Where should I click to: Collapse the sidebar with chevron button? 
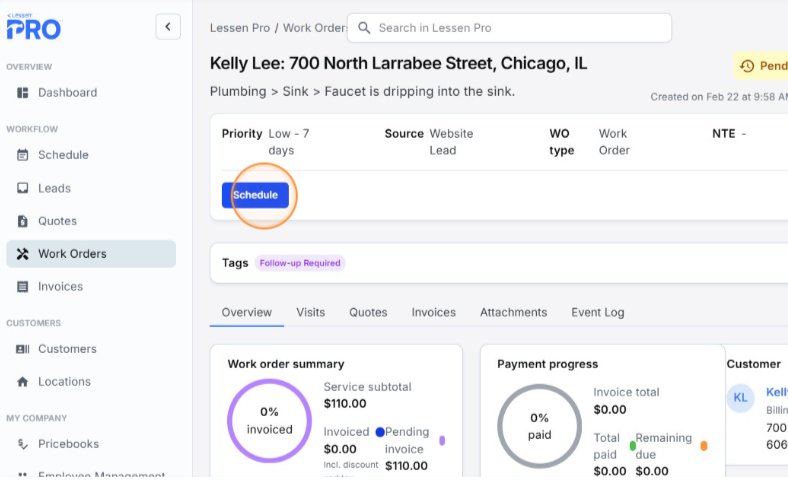pyautogui.click(x=168, y=27)
